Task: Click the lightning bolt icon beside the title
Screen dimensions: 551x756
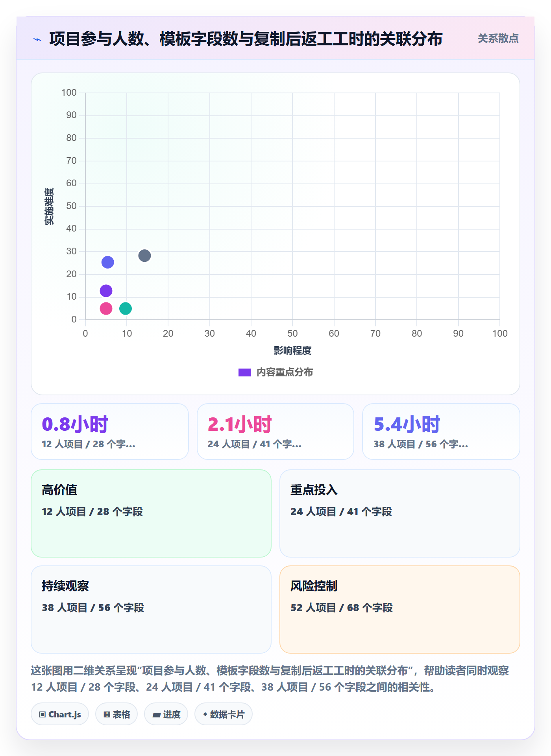Action: click(x=37, y=39)
